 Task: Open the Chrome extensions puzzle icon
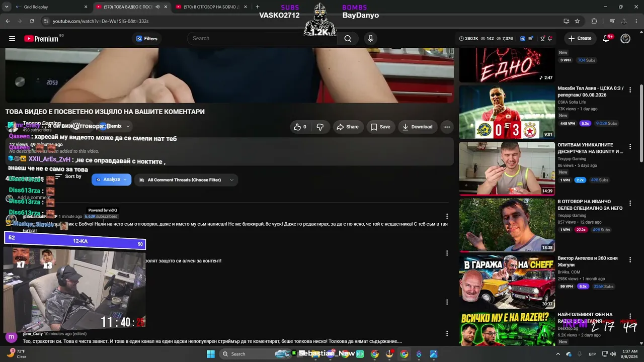(594, 21)
